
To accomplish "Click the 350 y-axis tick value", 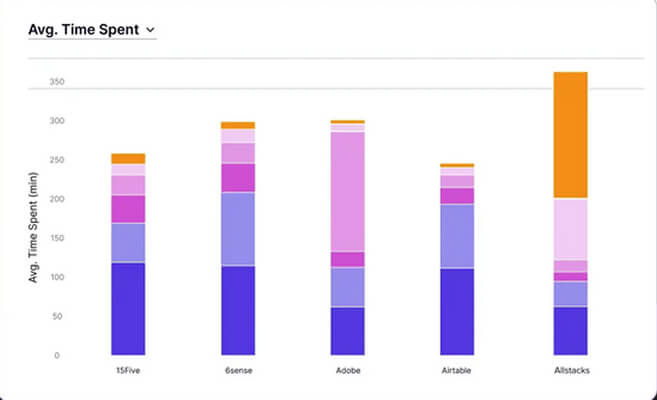I will pos(57,82).
